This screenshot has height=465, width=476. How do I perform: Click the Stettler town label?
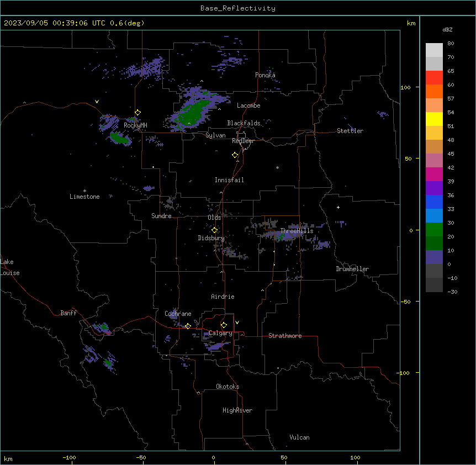(350, 131)
